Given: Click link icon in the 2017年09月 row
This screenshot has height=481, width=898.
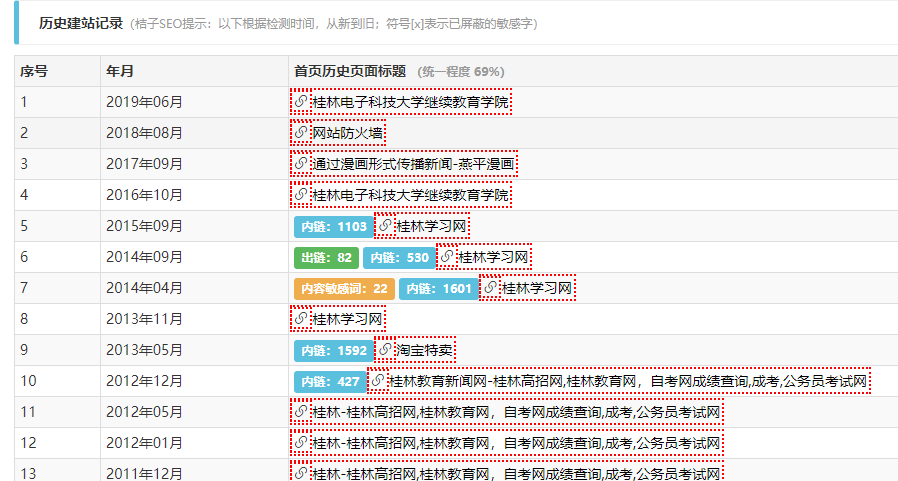Looking at the screenshot, I should pyautogui.click(x=301, y=164).
